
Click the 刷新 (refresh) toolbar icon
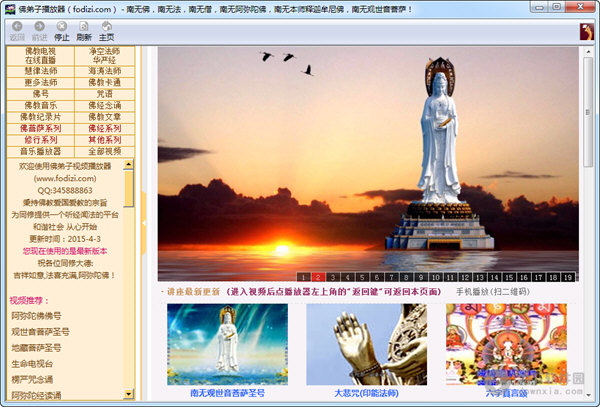click(84, 31)
